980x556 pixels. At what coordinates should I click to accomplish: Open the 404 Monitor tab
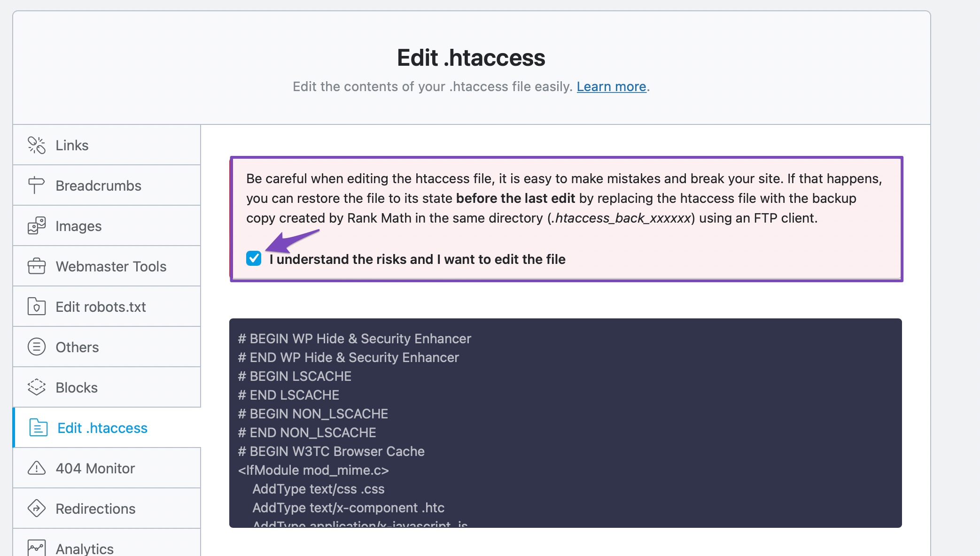[x=107, y=468]
